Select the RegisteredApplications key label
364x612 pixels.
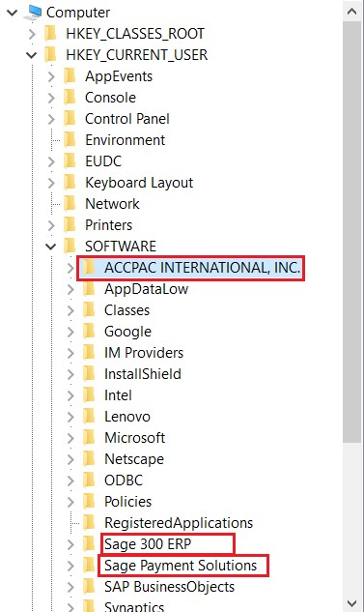[179, 523]
